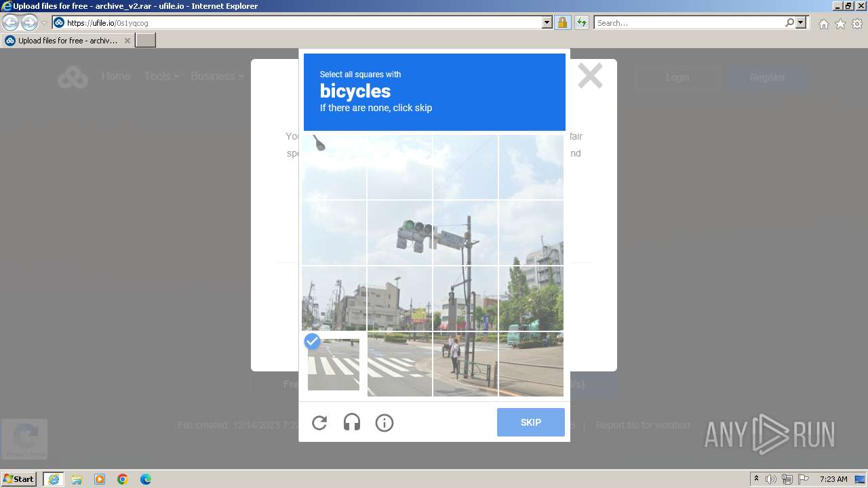Open a new tab
This screenshot has height=488, width=868.
(146, 41)
